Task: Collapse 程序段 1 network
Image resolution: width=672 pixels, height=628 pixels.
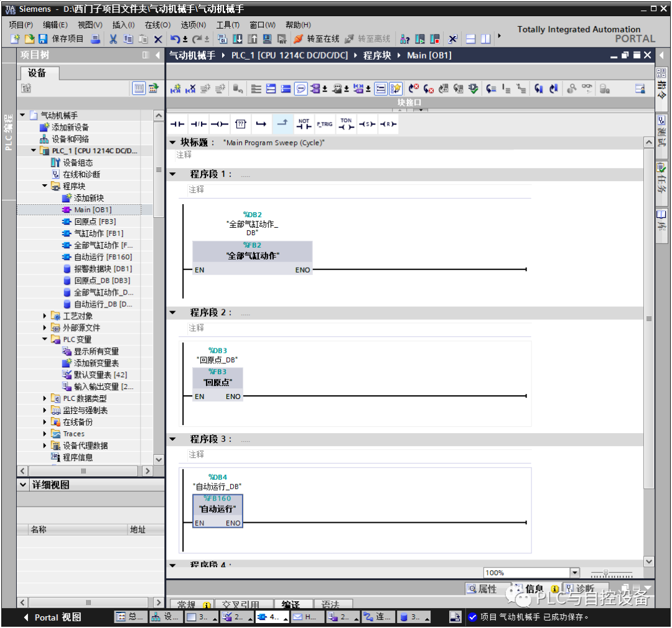Action: (173, 174)
